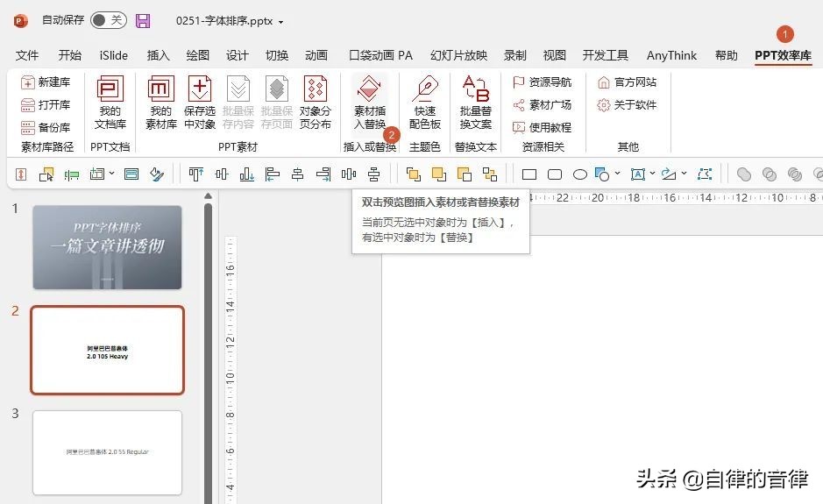Align objects to right

[x=323, y=174]
